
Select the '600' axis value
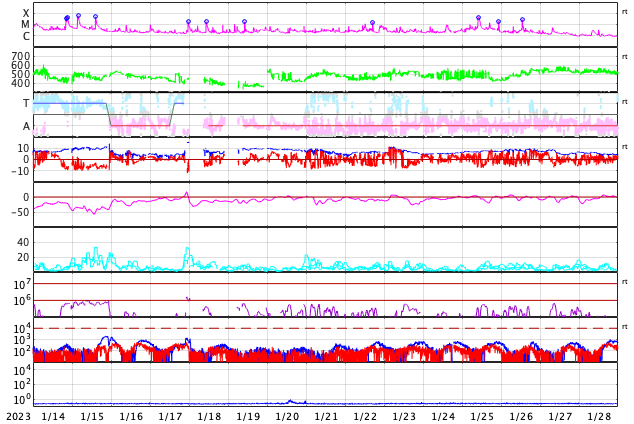click(21, 65)
